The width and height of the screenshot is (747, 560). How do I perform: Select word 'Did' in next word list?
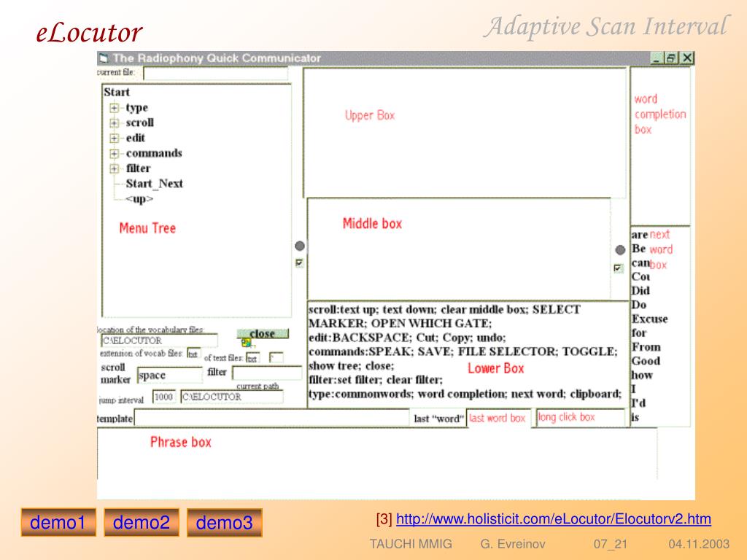640,290
